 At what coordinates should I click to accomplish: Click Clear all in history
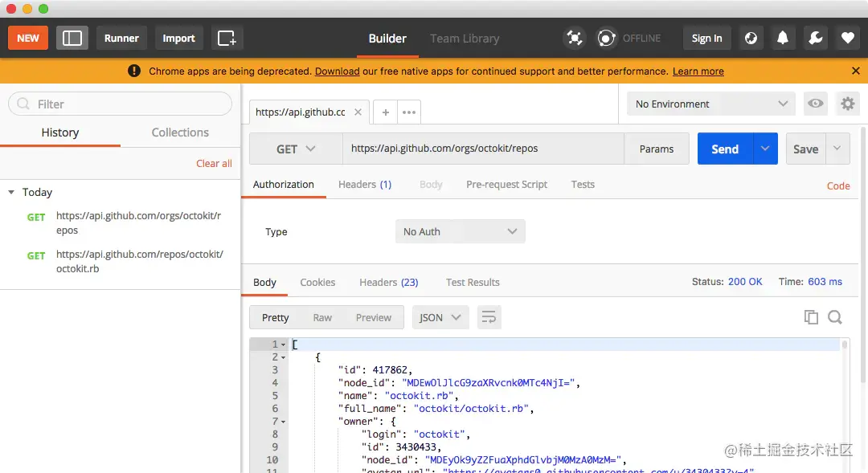pyautogui.click(x=214, y=163)
